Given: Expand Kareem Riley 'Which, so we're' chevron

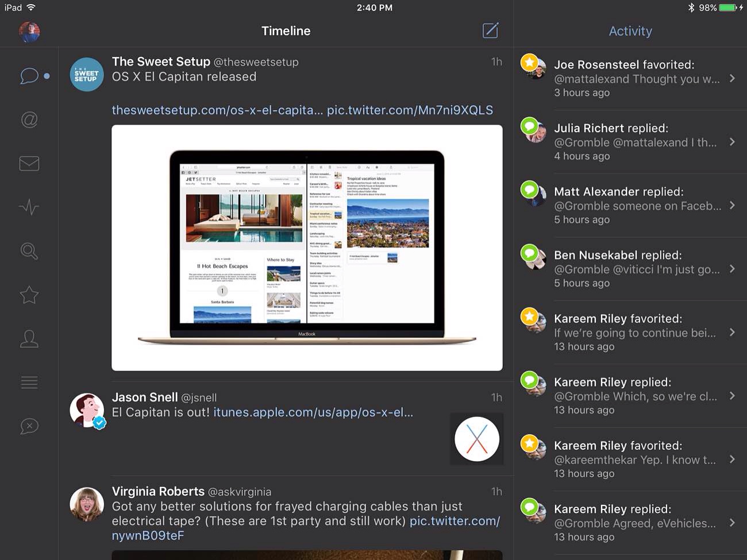Looking at the screenshot, I should click(732, 396).
